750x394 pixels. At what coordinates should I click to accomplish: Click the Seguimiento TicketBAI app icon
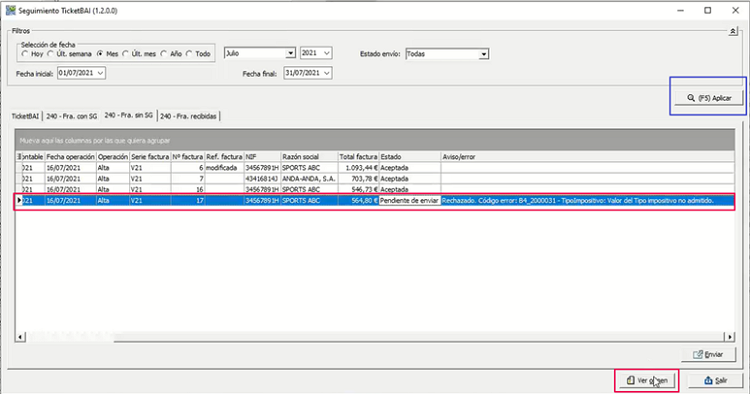pyautogui.click(x=11, y=10)
